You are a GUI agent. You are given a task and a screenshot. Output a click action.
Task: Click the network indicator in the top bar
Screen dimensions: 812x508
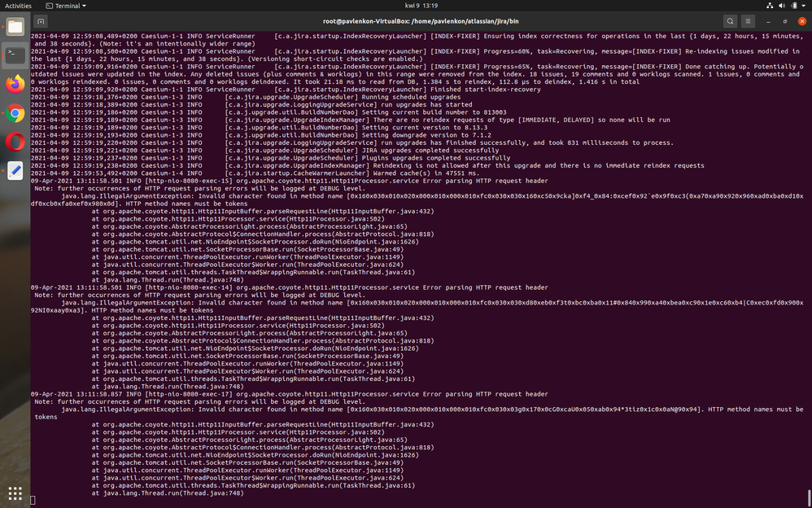(x=769, y=6)
